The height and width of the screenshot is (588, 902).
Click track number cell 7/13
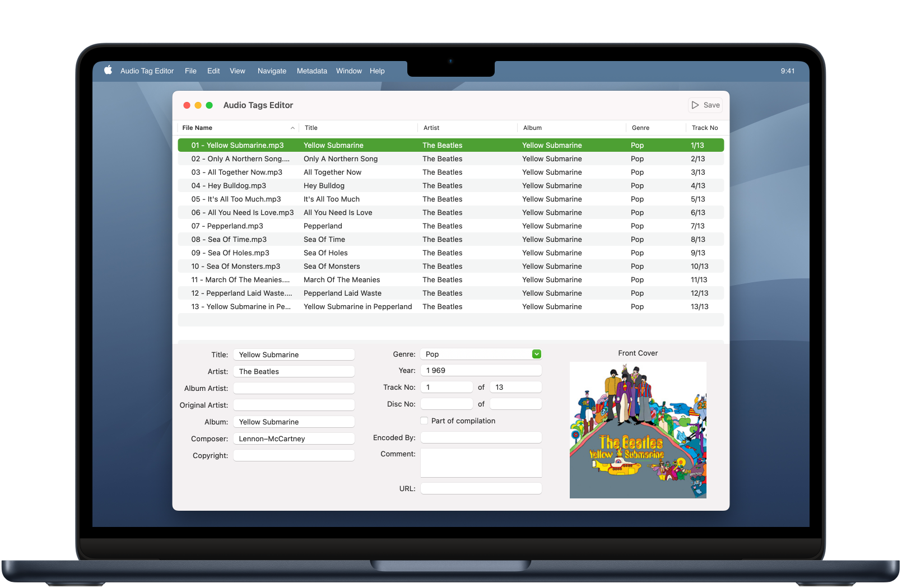pyautogui.click(x=698, y=226)
